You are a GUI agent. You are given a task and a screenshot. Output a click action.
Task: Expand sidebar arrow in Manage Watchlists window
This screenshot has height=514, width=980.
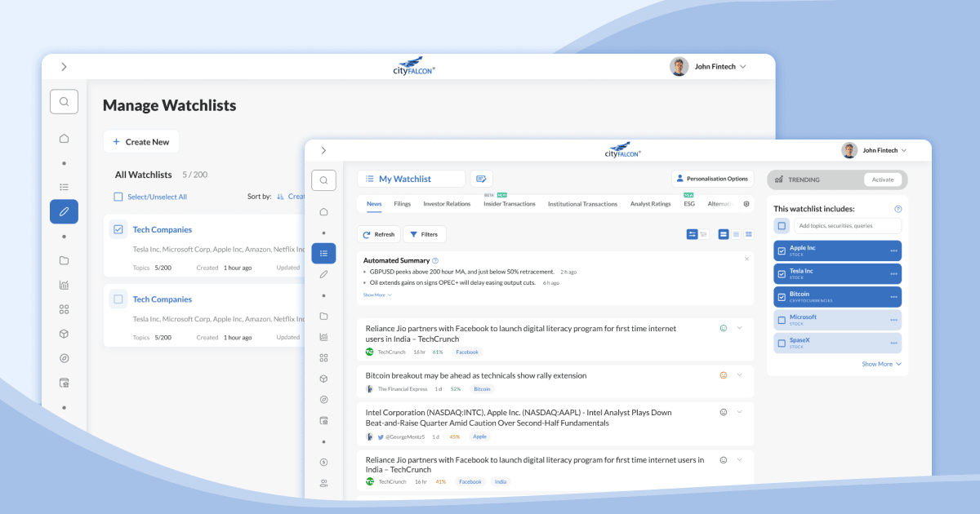[x=64, y=67]
